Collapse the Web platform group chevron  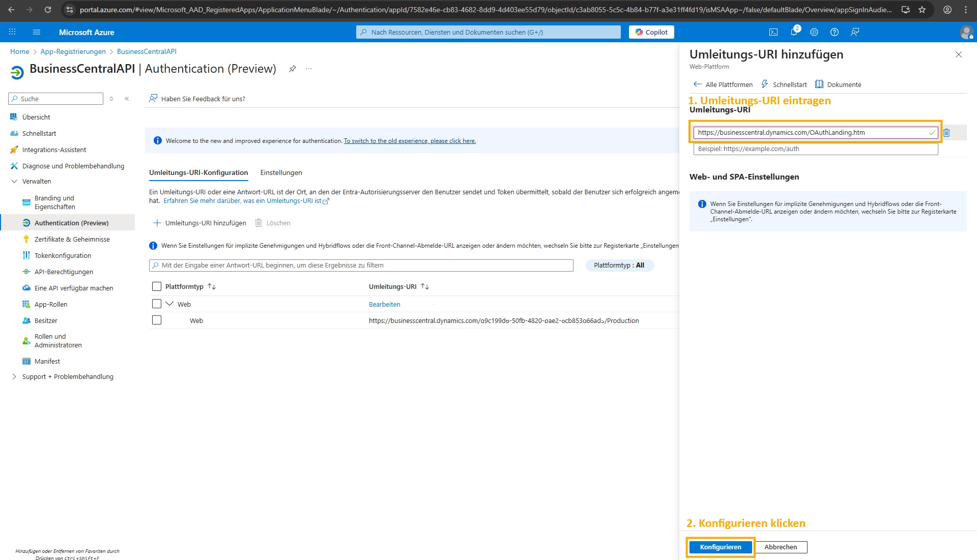coord(169,304)
